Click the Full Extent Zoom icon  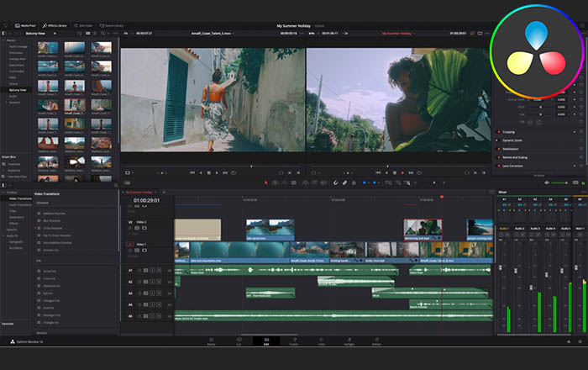coord(388,182)
